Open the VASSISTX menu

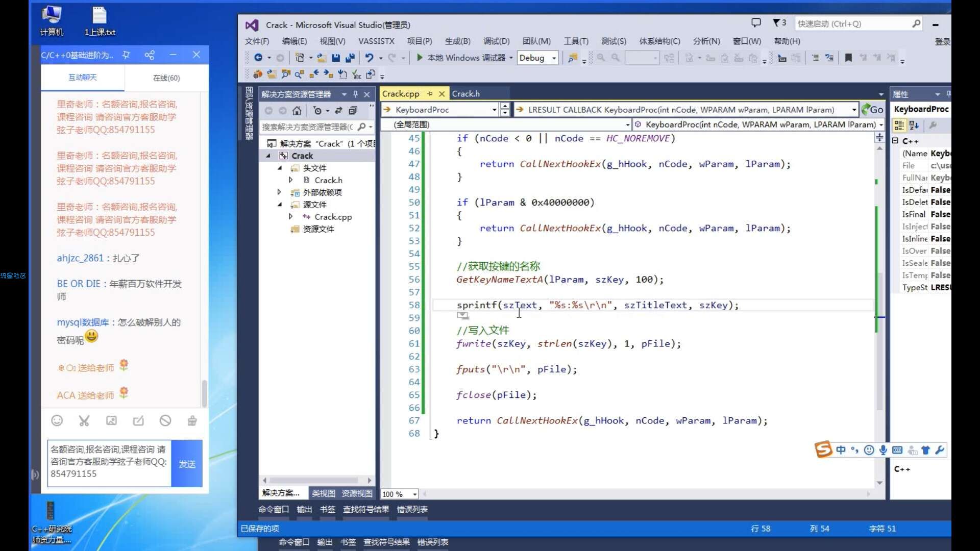[x=376, y=41]
